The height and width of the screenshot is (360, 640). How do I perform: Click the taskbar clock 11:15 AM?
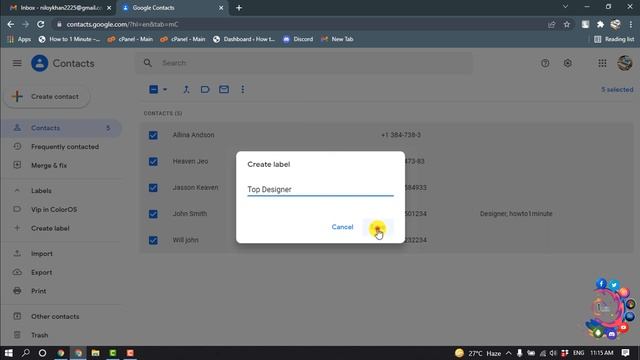(x=602, y=353)
